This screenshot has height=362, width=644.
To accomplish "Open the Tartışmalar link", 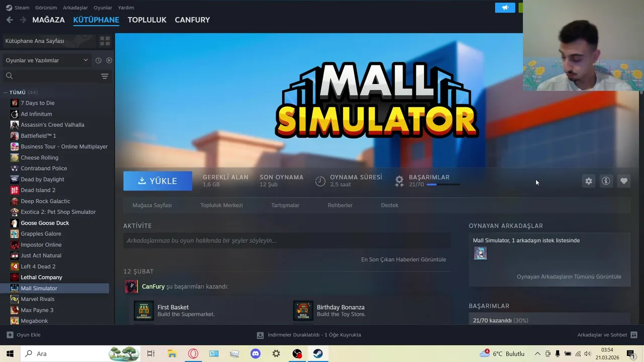I will point(285,205).
